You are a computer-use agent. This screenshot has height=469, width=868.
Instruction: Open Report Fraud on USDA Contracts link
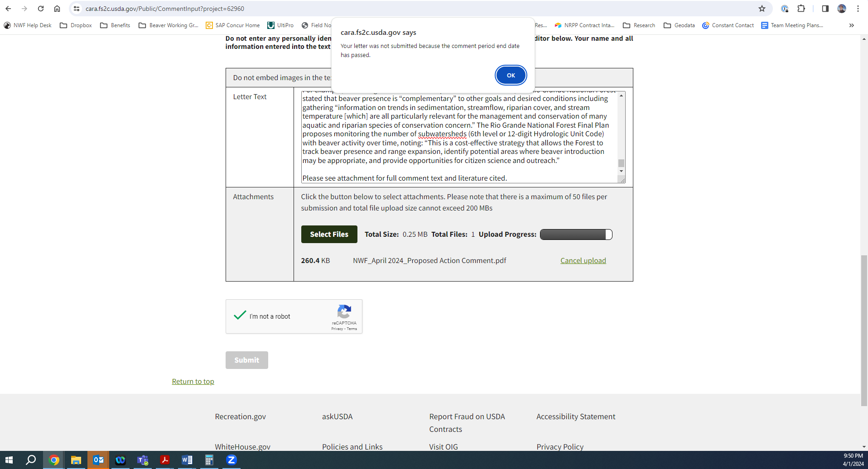pos(467,423)
